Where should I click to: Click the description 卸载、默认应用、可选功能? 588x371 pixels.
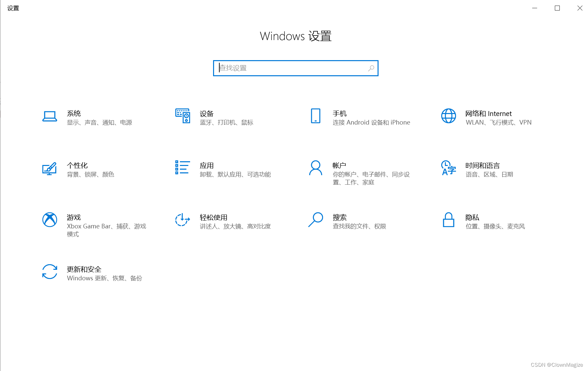[x=235, y=174]
